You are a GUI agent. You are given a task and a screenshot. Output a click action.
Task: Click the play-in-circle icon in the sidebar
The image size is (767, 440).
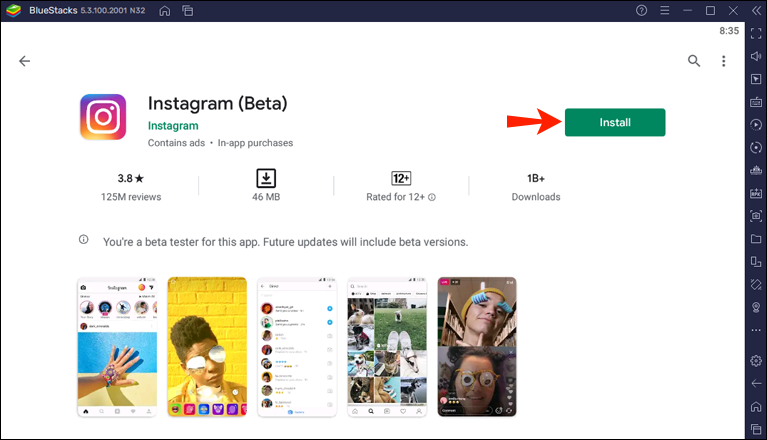(756, 125)
